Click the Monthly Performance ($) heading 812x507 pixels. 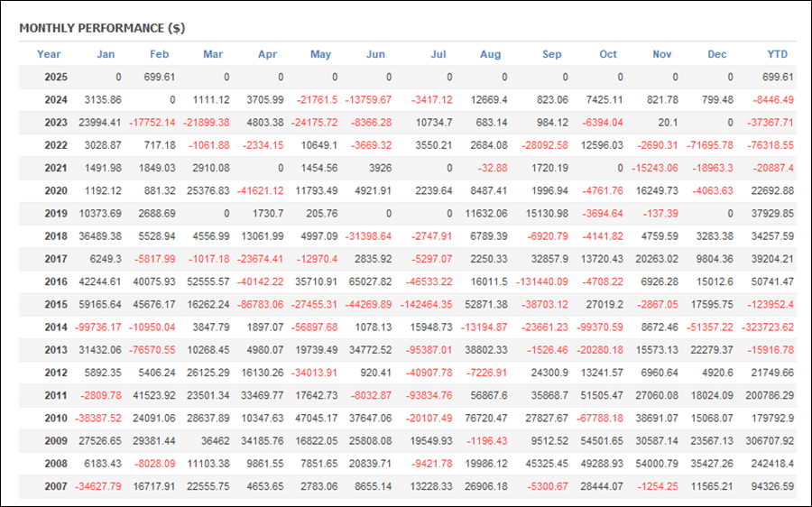(102, 28)
